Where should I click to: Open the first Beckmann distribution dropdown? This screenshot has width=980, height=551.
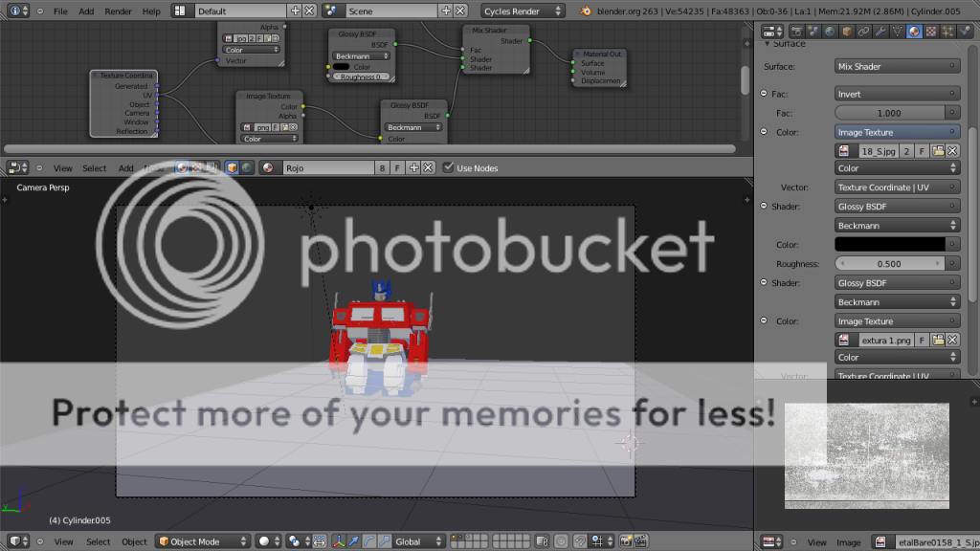pyautogui.click(x=897, y=225)
